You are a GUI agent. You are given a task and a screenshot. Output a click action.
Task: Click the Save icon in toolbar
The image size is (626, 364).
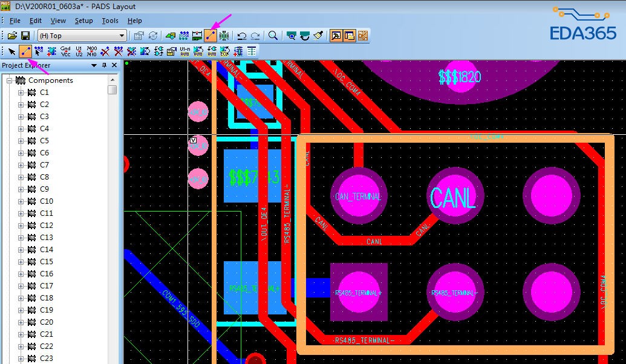[x=25, y=36]
